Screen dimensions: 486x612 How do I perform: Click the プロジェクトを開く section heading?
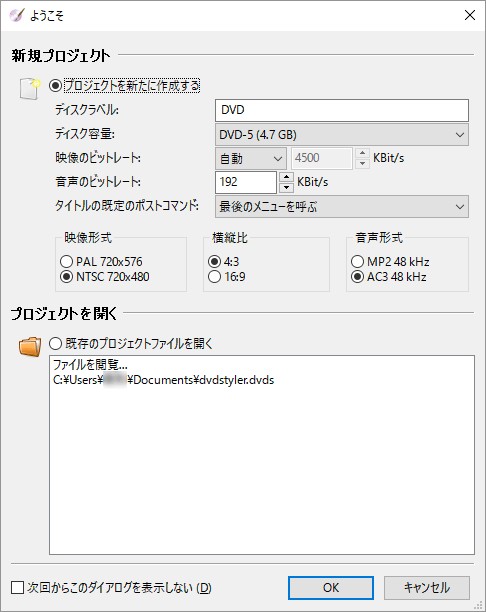64,313
